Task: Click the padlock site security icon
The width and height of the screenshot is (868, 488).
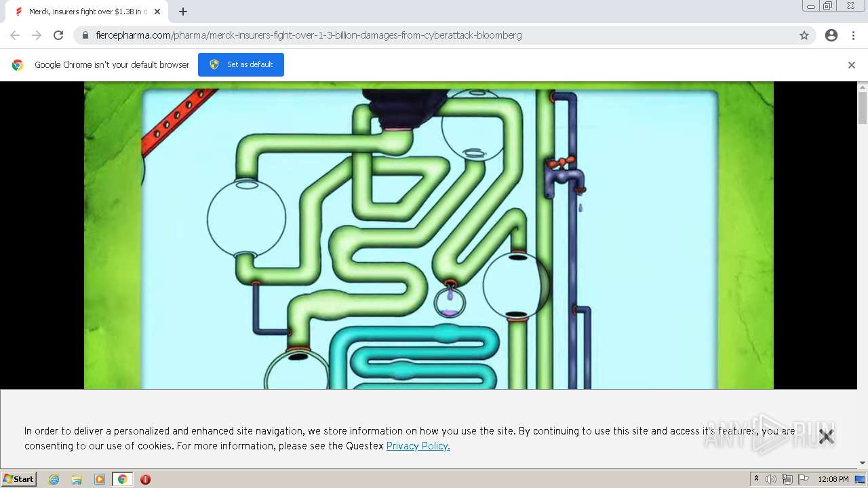Action: pos(85,35)
